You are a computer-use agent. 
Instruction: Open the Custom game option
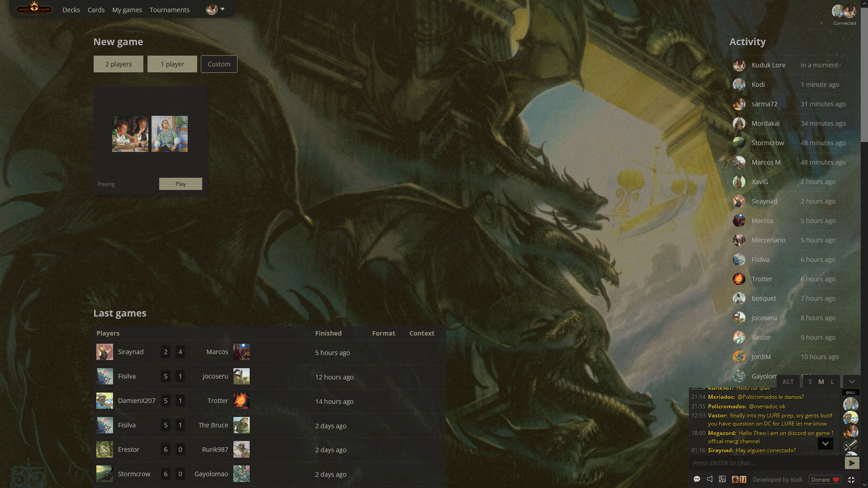pos(219,64)
